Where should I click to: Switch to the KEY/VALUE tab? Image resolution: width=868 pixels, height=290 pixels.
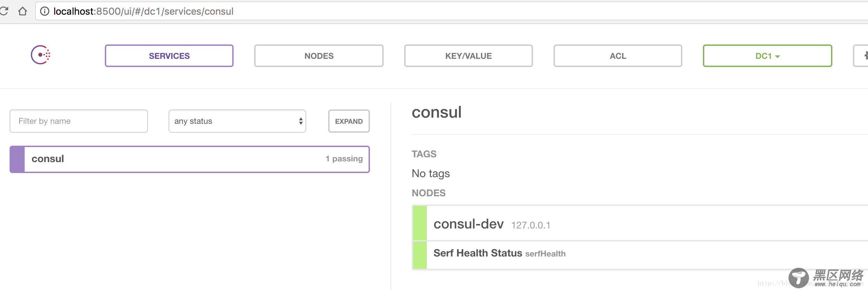(468, 56)
